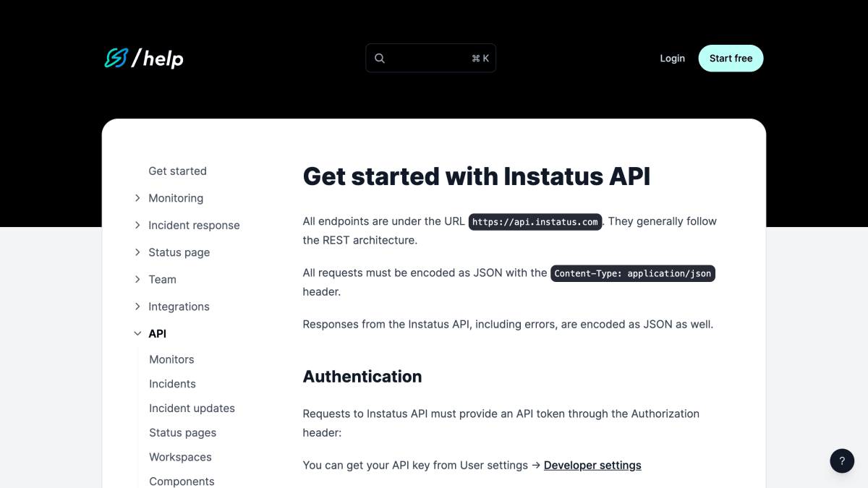The height and width of the screenshot is (488, 868).
Task: Open Get started in sidebar
Action: click(x=177, y=171)
